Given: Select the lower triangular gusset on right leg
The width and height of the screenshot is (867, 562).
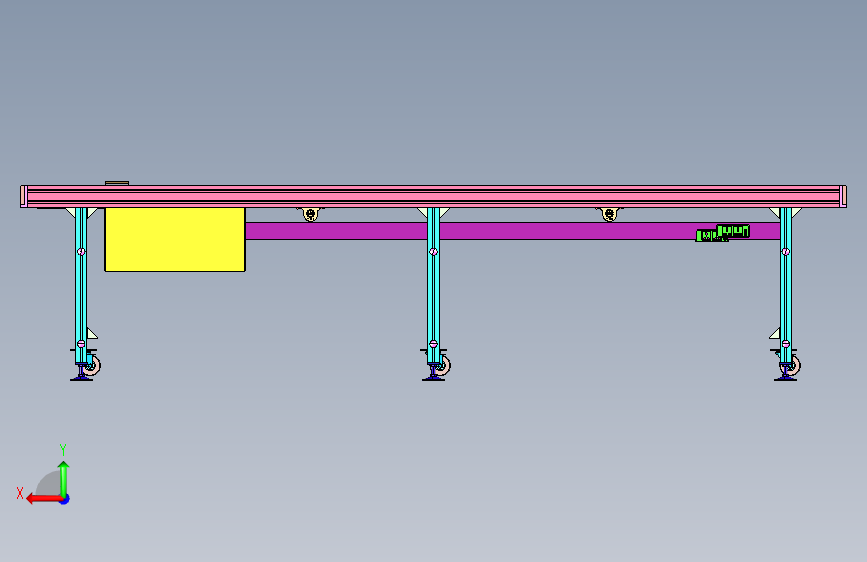Looking at the screenshot, I should (x=774, y=333).
